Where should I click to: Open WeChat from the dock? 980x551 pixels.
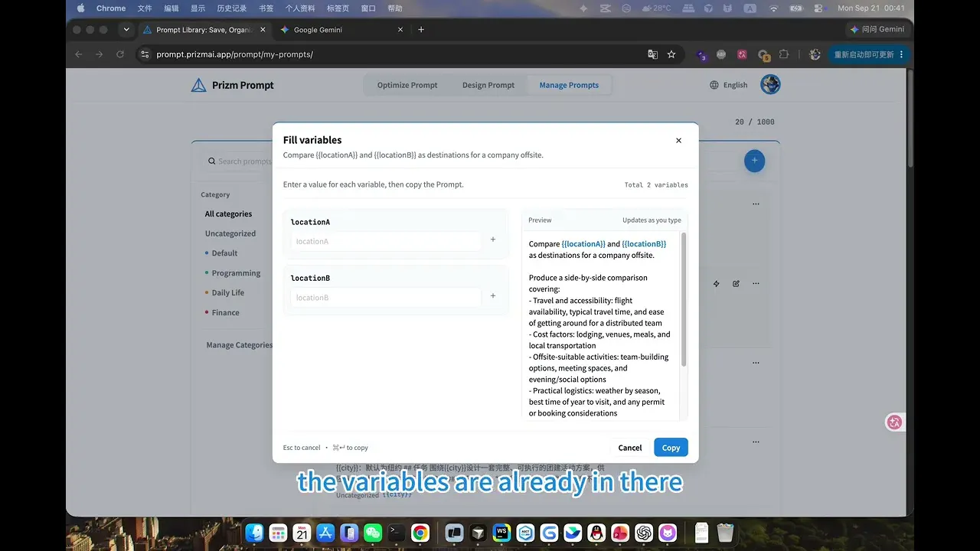[373, 533]
